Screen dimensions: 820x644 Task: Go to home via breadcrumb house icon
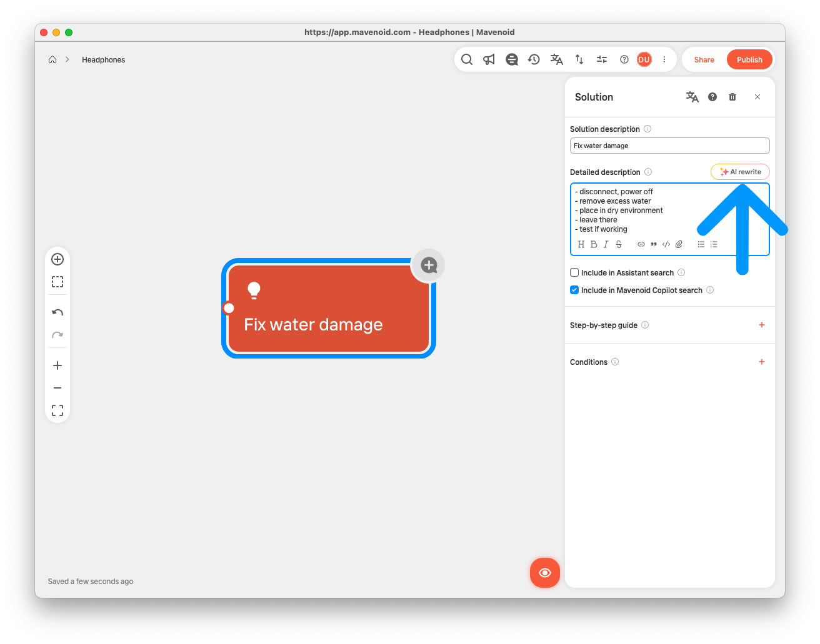click(52, 59)
